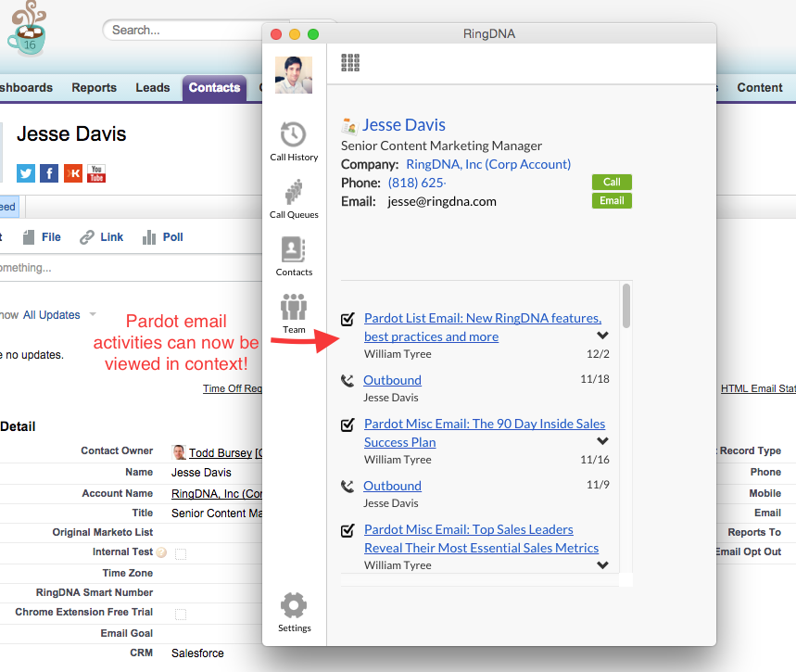Screen dimensions: 796x672
Task: Expand Top Sales Leaders activity chevron
Action: [602, 564]
